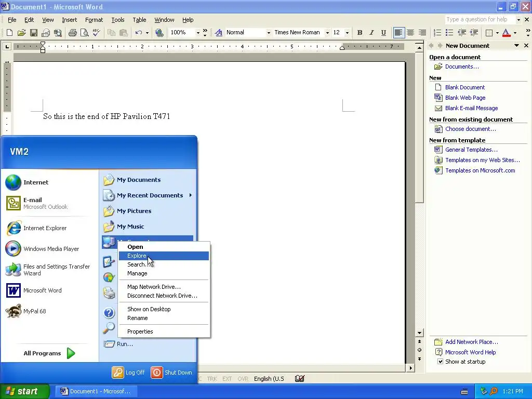532x399 pixels.
Task: Select Align Right paragraph button
Action: click(x=422, y=33)
